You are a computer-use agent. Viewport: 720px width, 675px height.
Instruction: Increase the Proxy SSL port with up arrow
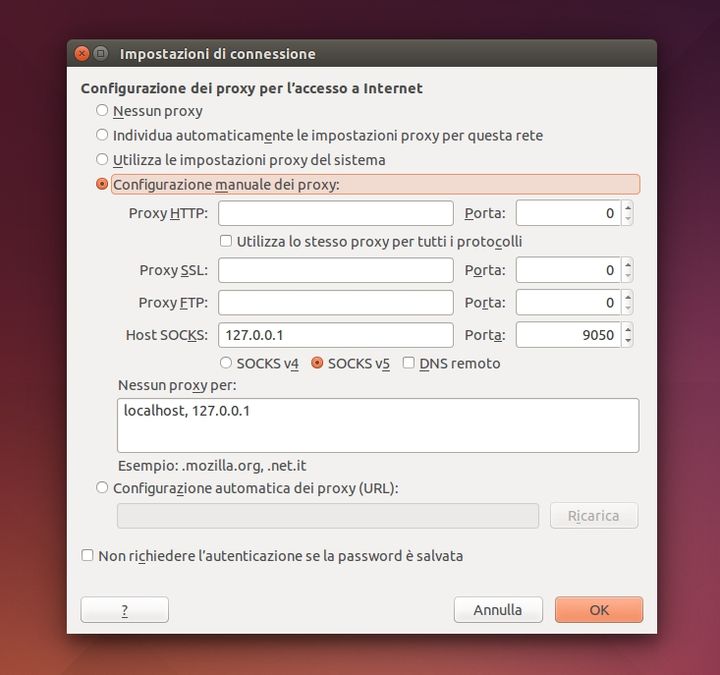628,264
